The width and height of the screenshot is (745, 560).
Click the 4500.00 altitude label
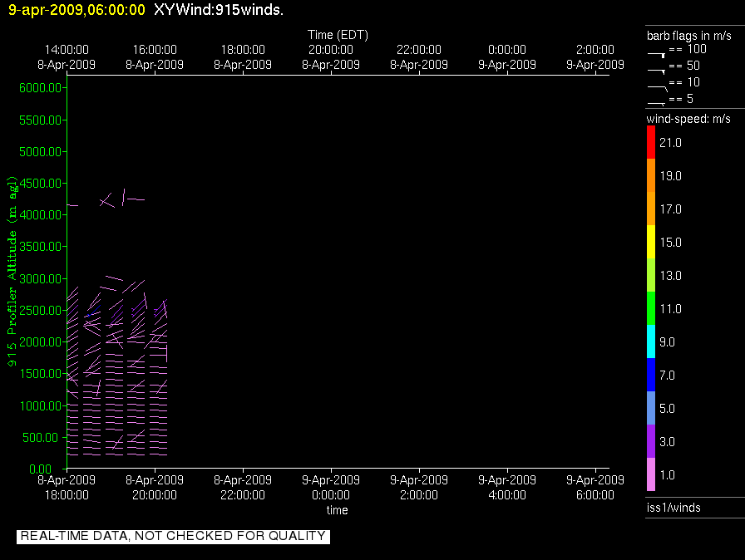[41, 183]
